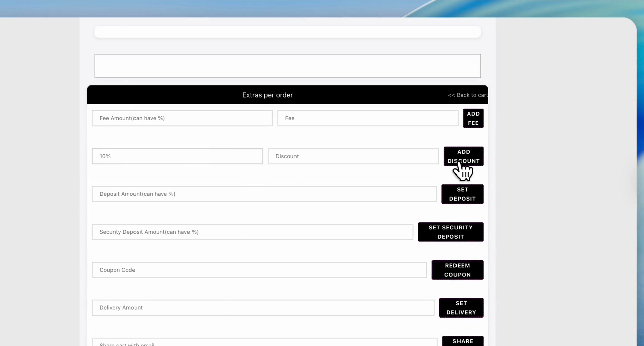The height and width of the screenshot is (346, 644).
Task: Click the rounded search bar at top
Action: [287, 32]
